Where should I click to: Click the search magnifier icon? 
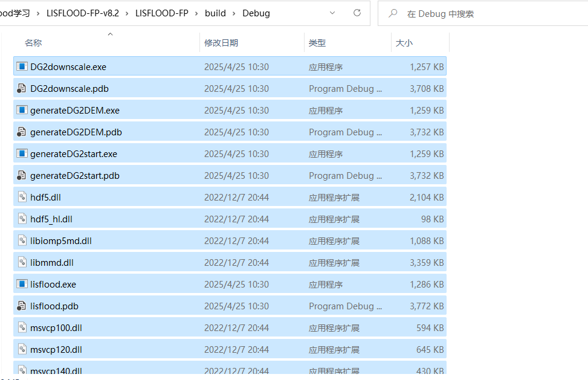pyautogui.click(x=394, y=13)
